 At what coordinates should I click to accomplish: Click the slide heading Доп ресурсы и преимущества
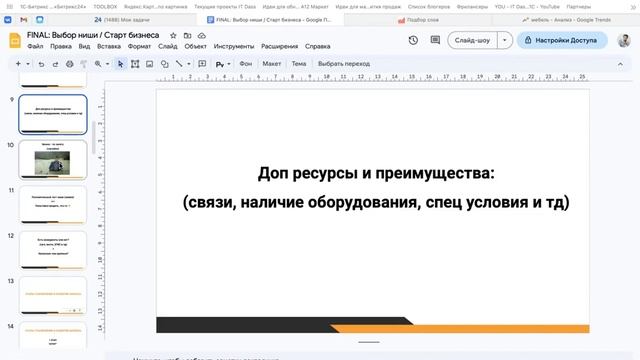point(376,173)
